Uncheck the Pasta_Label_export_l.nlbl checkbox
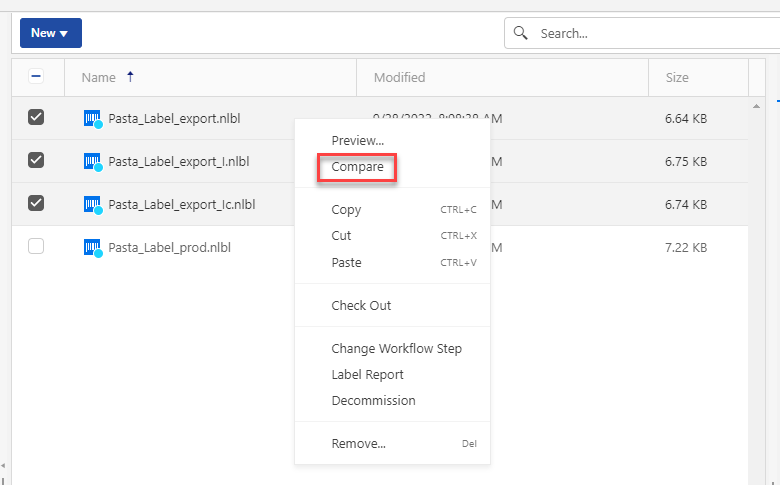This screenshot has height=485, width=780. coord(36,160)
